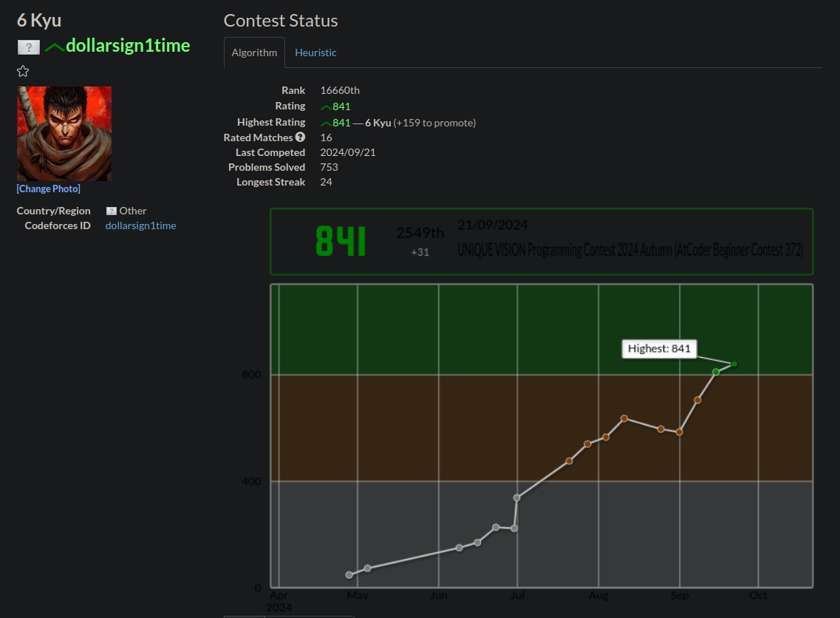The image size is (840, 618).
Task: Open the Codeforces ID dollarsign1time link
Action: 140,225
